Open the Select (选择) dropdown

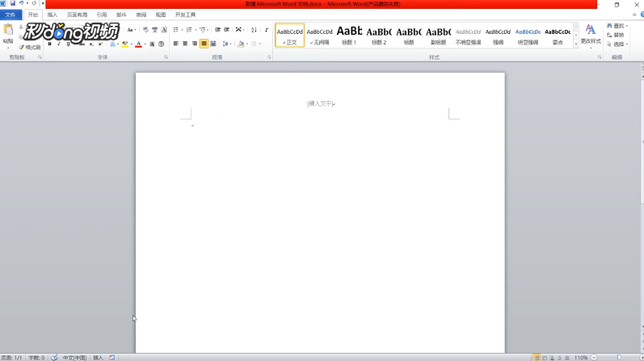pyautogui.click(x=617, y=44)
